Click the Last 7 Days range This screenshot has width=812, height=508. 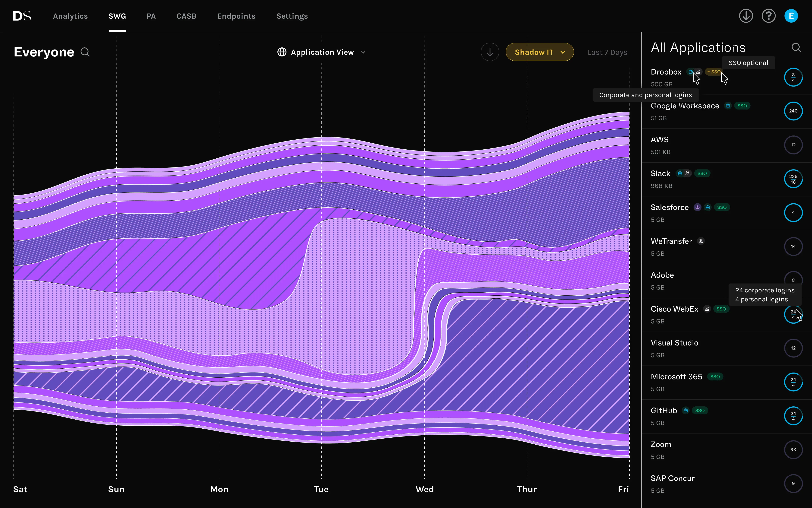coord(607,52)
